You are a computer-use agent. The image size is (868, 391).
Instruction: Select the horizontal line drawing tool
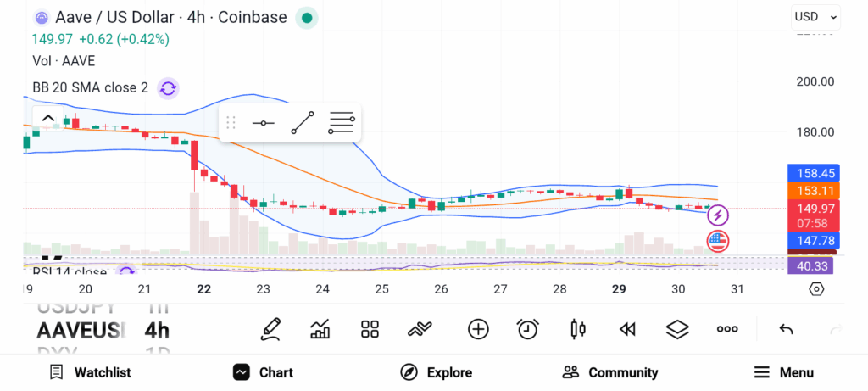pyautogui.click(x=263, y=123)
